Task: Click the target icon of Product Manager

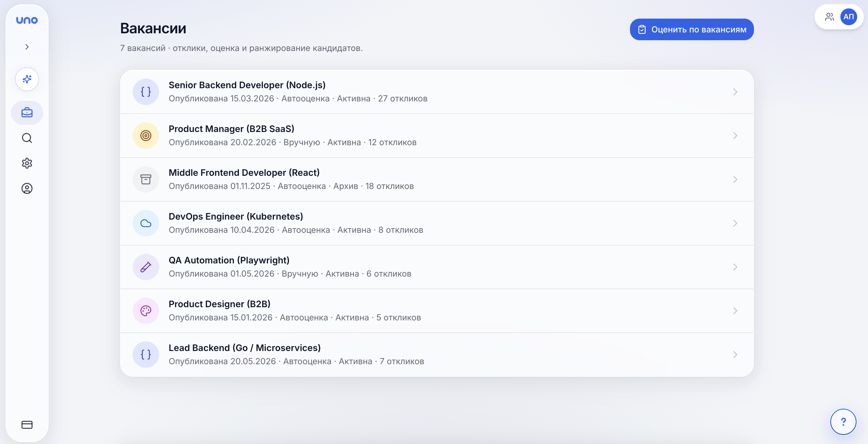Action: [146, 135]
